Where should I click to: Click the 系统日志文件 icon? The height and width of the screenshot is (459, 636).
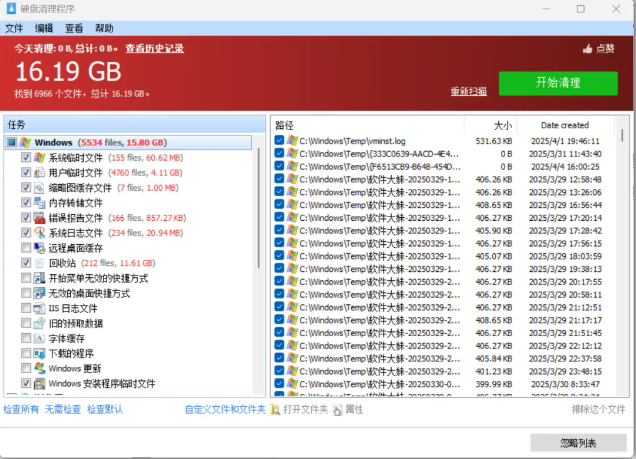tap(39, 233)
